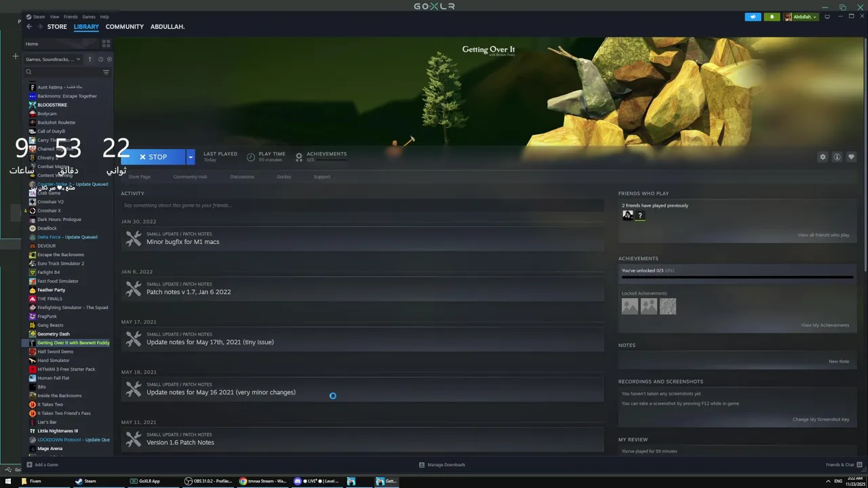Open the notifications bell button
The height and width of the screenshot is (488, 868).
[772, 17]
